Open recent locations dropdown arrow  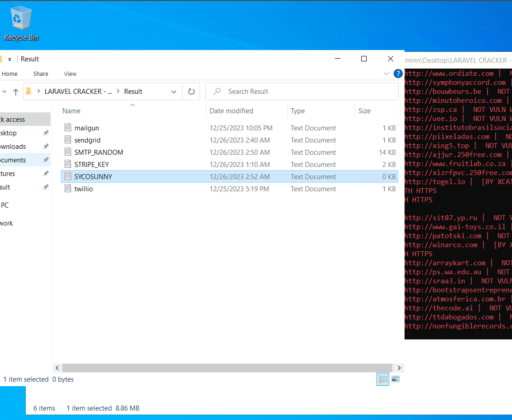(5, 92)
